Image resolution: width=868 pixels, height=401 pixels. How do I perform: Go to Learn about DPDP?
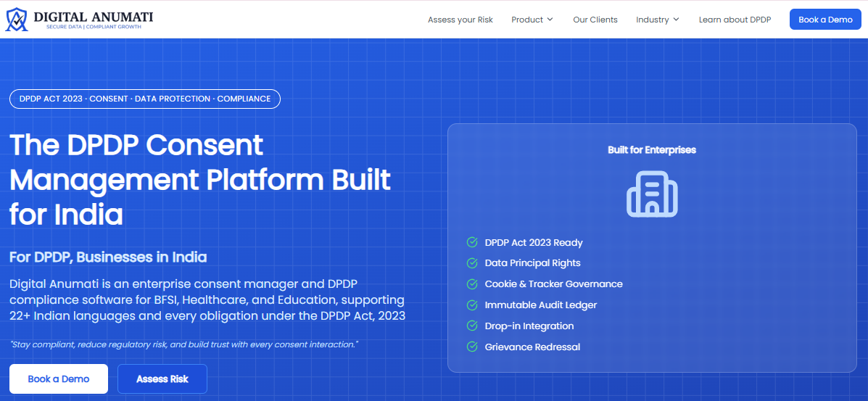coord(735,20)
